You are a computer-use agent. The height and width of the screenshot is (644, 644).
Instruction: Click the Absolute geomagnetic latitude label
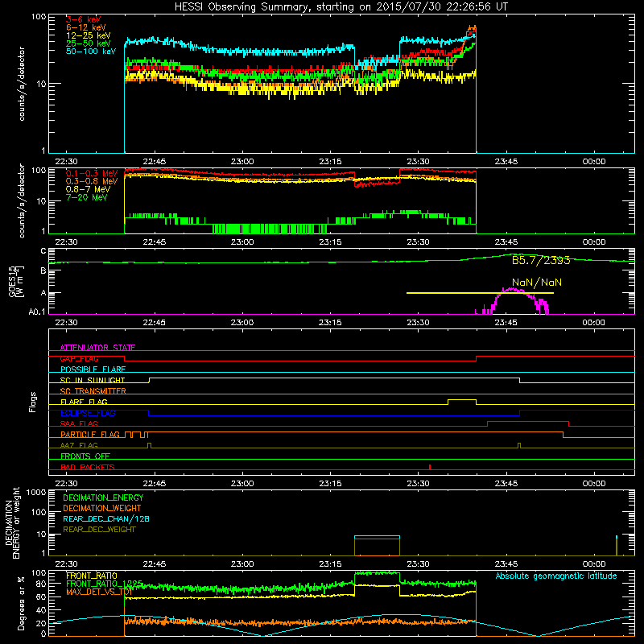coord(556,576)
